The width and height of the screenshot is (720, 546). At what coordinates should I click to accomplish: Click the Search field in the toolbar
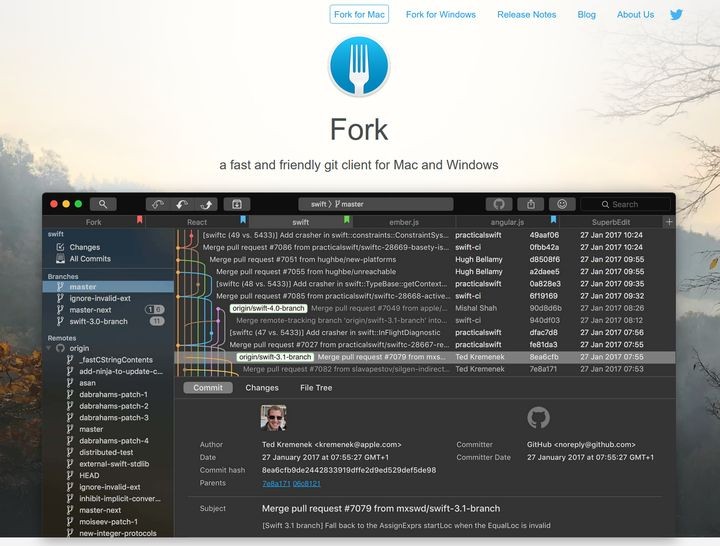click(625, 204)
